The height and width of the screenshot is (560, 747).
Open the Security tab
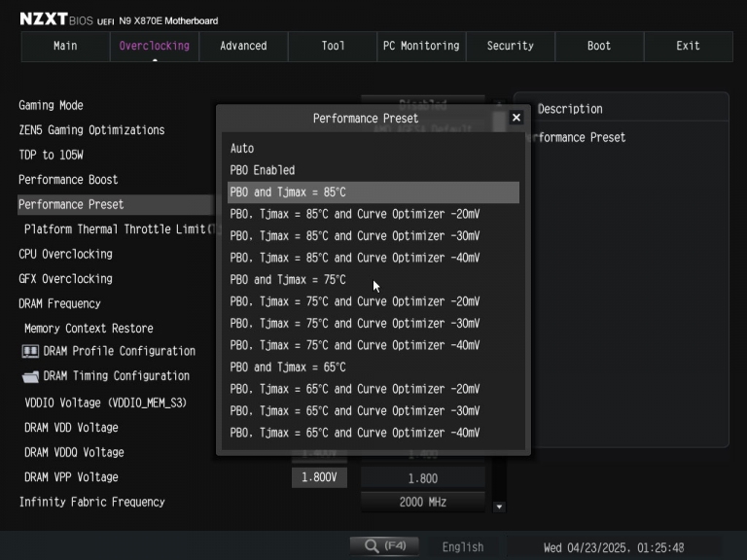click(511, 47)
